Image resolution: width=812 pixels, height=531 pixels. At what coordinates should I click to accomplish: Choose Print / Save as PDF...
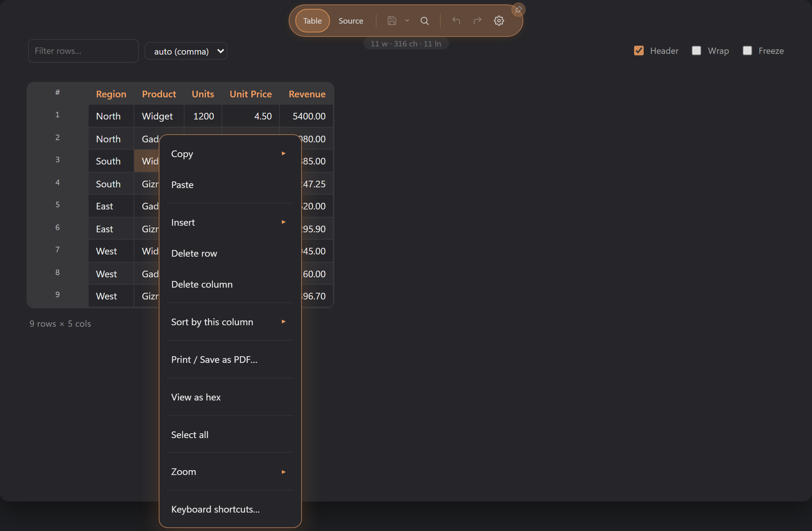click(x=230, y=360)
